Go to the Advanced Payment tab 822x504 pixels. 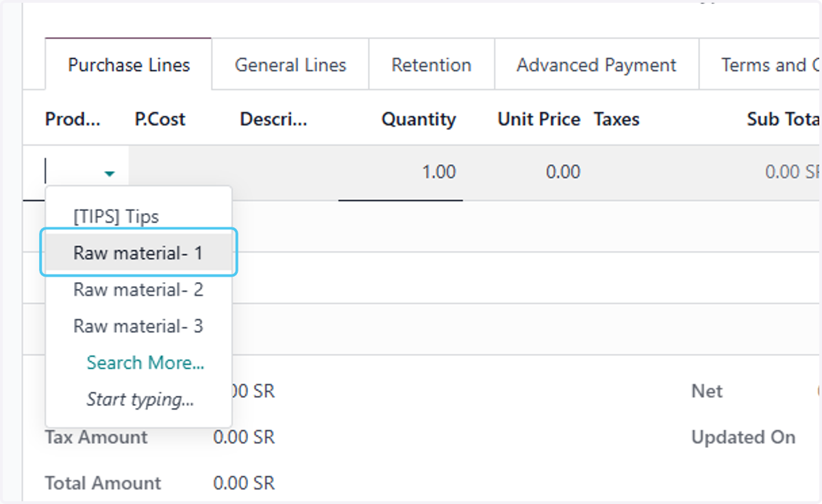597,65
